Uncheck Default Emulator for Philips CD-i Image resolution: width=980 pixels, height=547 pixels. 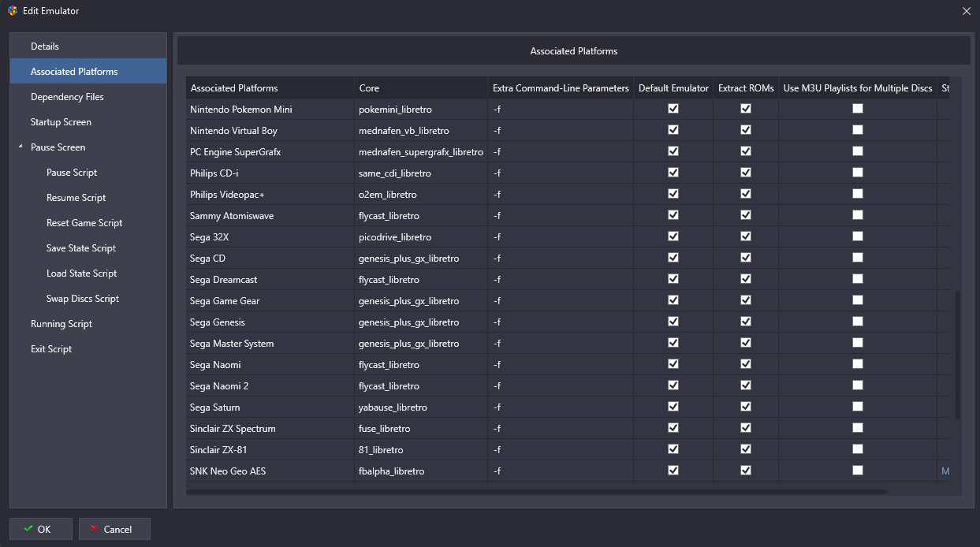pyautogui.click(x=673, y=173)
